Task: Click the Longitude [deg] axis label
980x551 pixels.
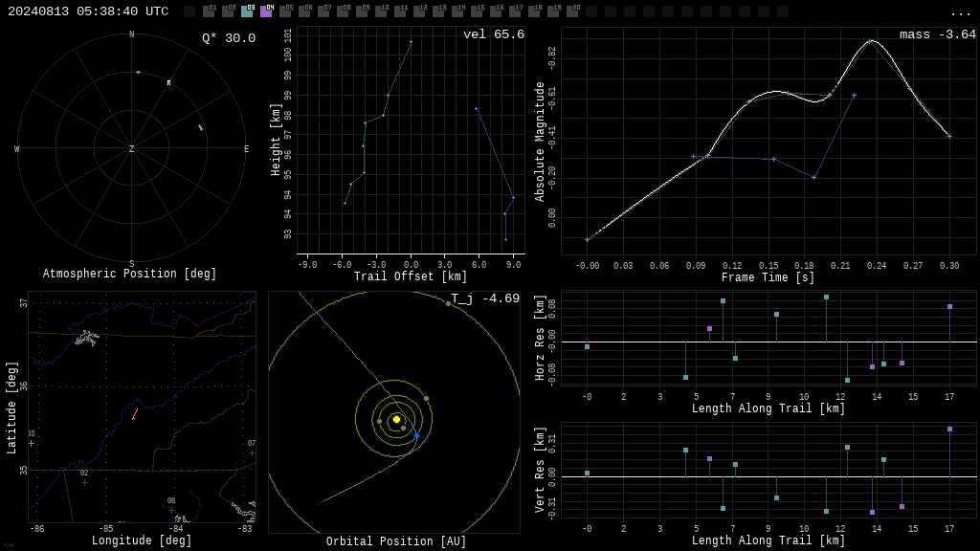Action: point(142,540)
